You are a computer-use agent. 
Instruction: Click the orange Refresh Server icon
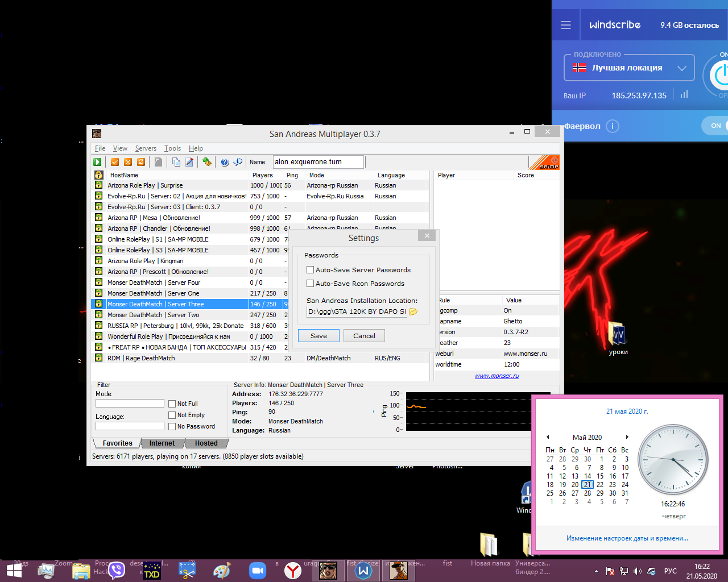(x=141, y=162)
